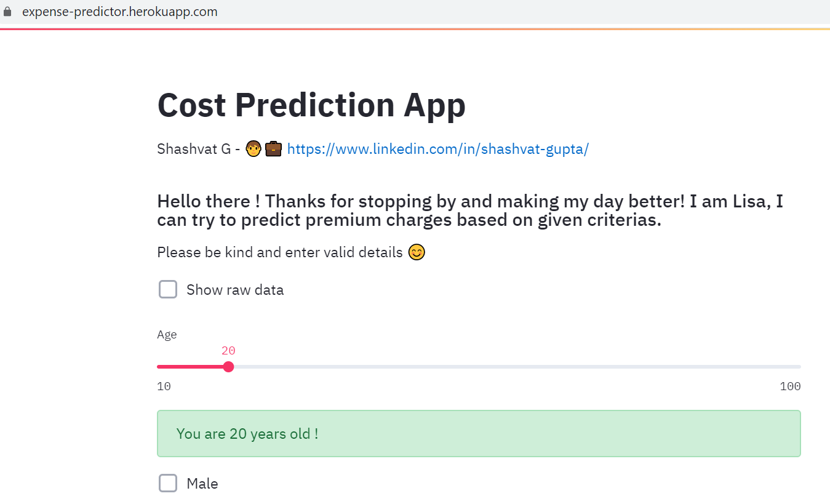
Task: Click the briefcase emoji icon
Action: point(273,148)
